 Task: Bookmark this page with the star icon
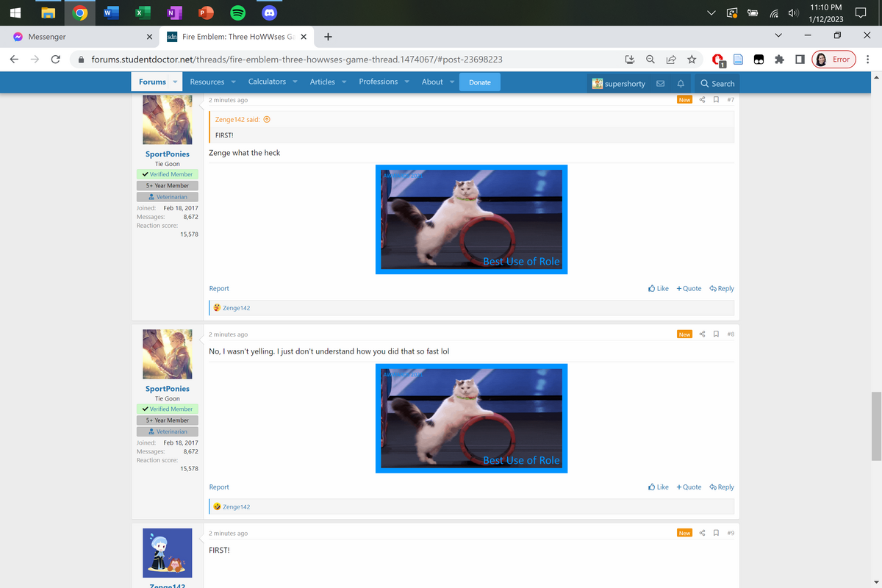coord(692,60)
